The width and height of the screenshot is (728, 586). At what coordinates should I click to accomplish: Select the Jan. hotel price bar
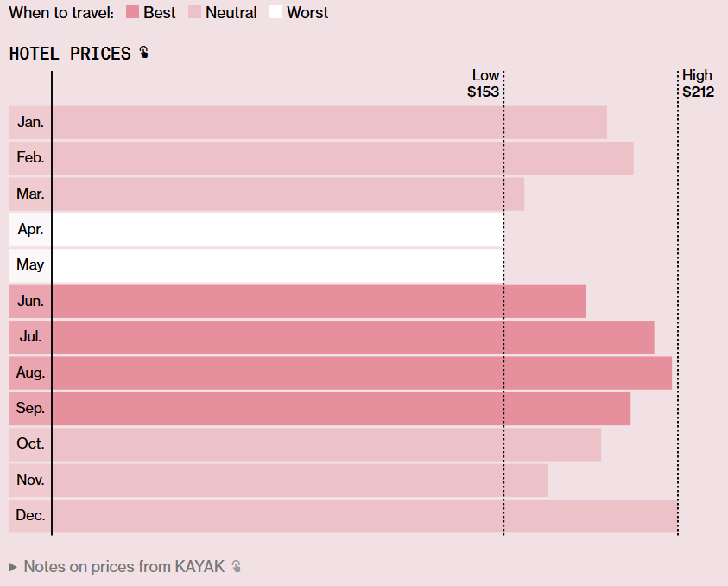click(x=328, y=123)
